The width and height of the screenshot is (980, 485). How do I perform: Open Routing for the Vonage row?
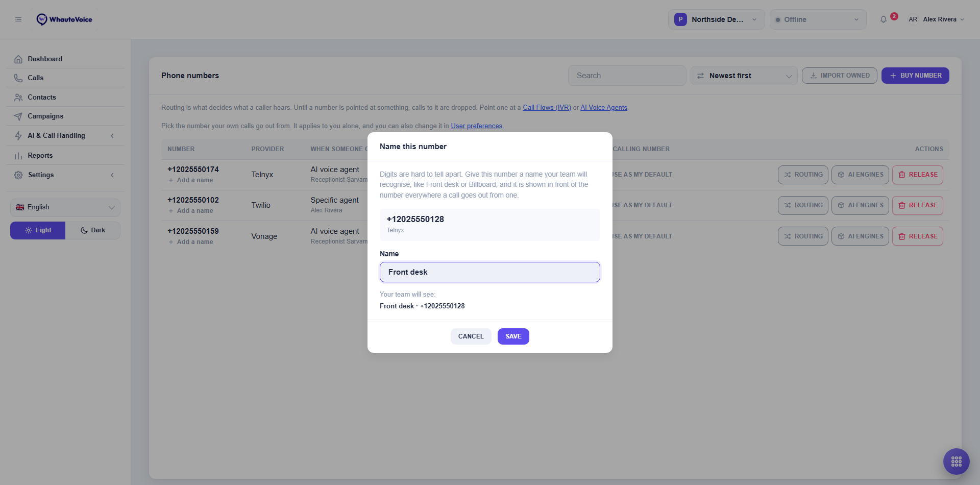(803, 236)
